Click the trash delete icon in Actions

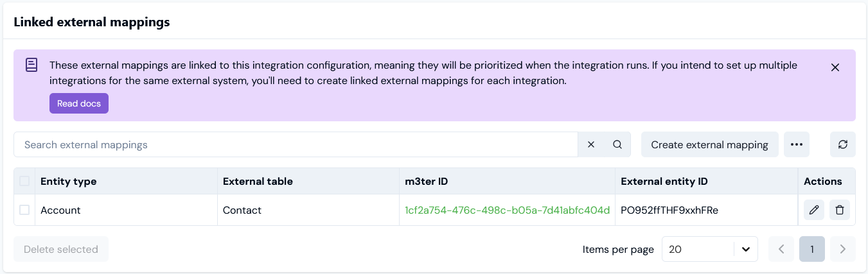tap(839, 210)
